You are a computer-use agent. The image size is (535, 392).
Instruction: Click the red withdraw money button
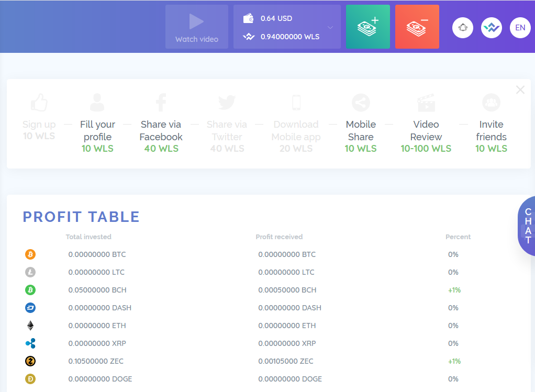click(417, 27)
